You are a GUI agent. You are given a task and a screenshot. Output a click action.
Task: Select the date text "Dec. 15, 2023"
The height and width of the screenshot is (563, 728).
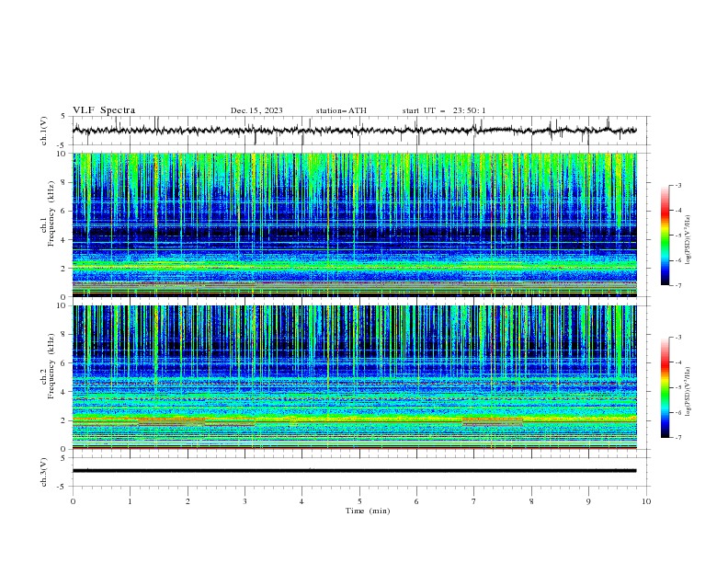tap(256, 110)
